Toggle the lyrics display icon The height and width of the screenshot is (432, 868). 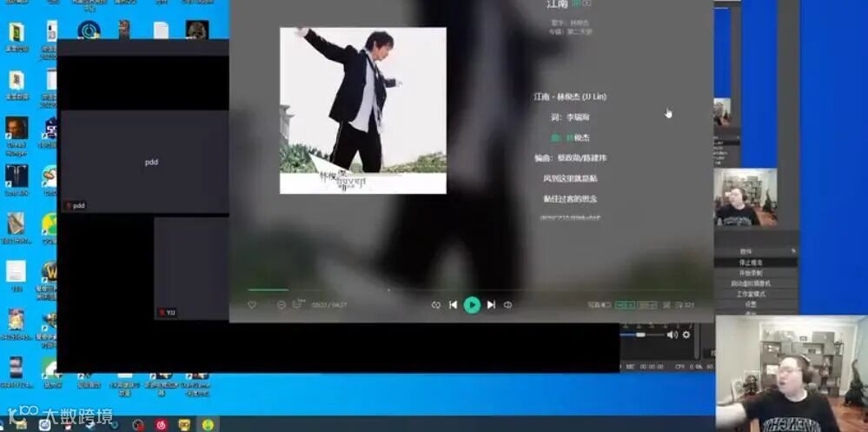(x=666, y=305)
